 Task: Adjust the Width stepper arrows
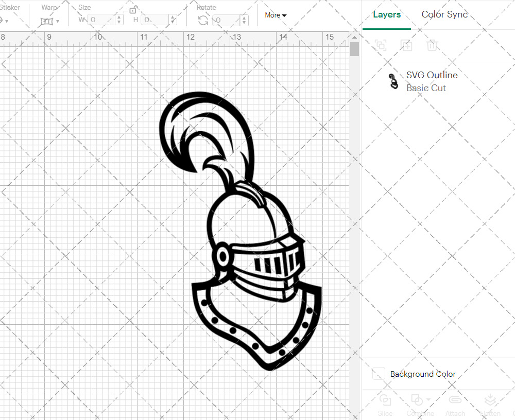click(x=119, y=20)
